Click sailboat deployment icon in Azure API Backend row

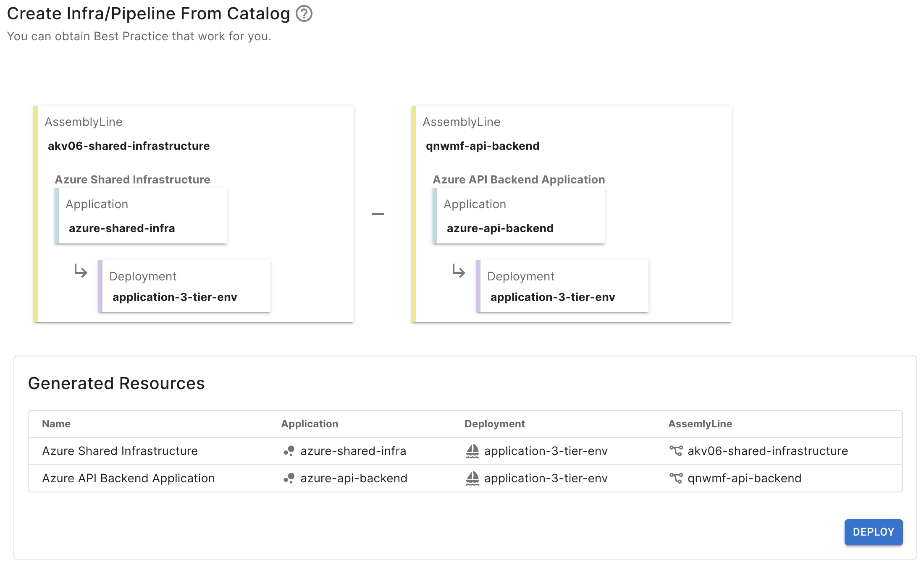pos(472,479)
